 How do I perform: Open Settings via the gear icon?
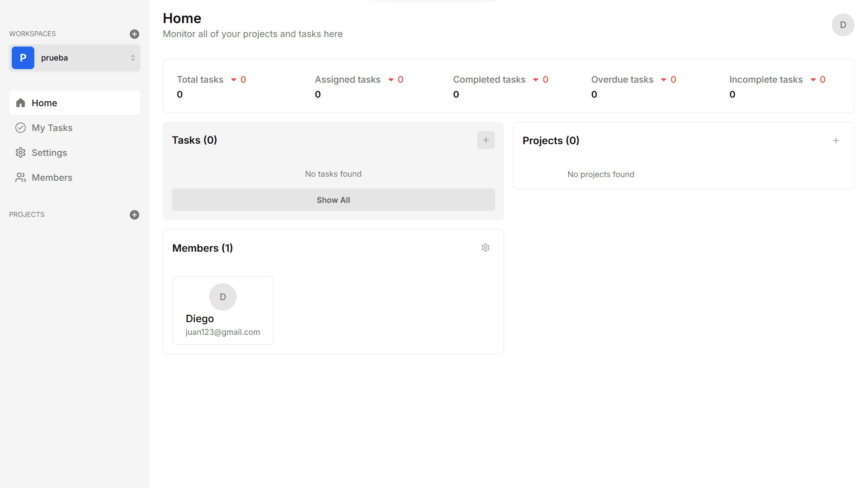pos(20,153)
